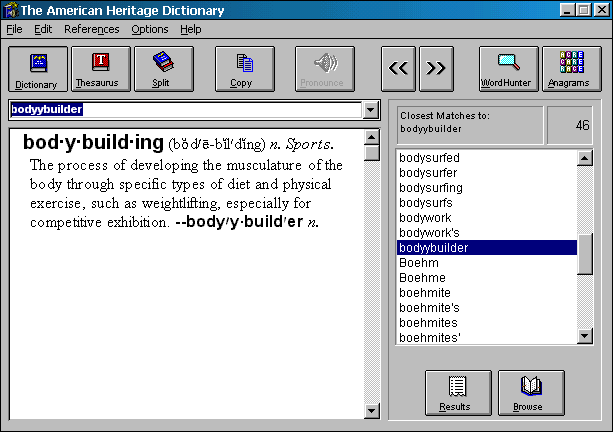Launch the WordHunter search tool
Viewport: 613px width, 432px height.
click(x=506, y=69)
